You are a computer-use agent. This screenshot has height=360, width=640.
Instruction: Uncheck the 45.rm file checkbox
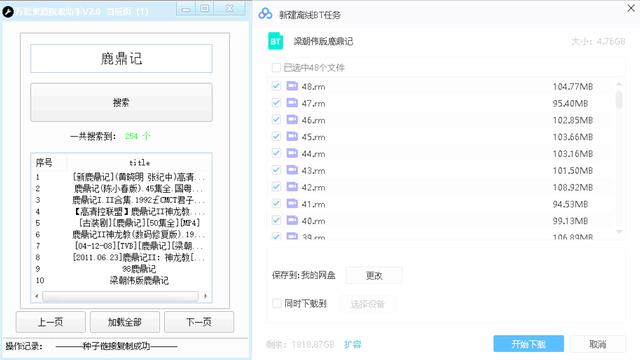pos(276,136)
